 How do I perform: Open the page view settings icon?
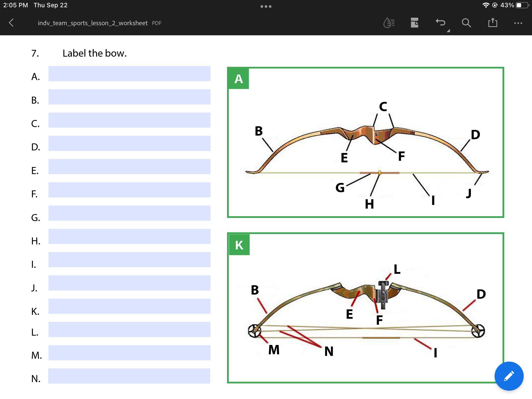414,23
